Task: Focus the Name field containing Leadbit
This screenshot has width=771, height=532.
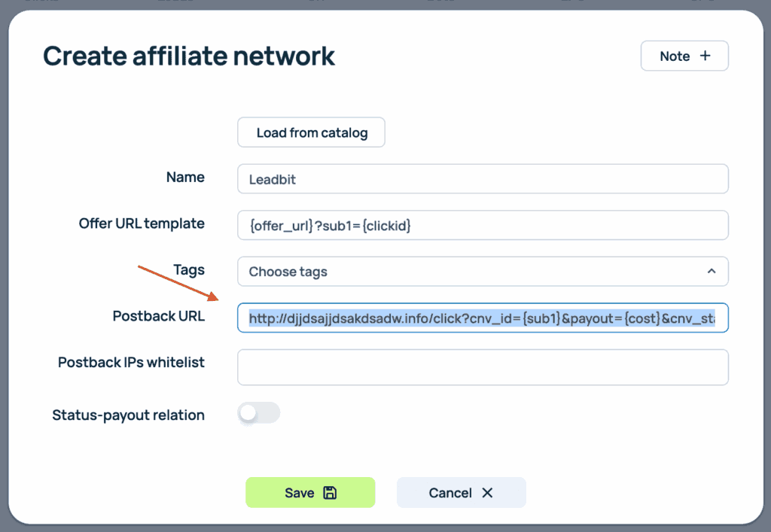Action: point(482,179)
